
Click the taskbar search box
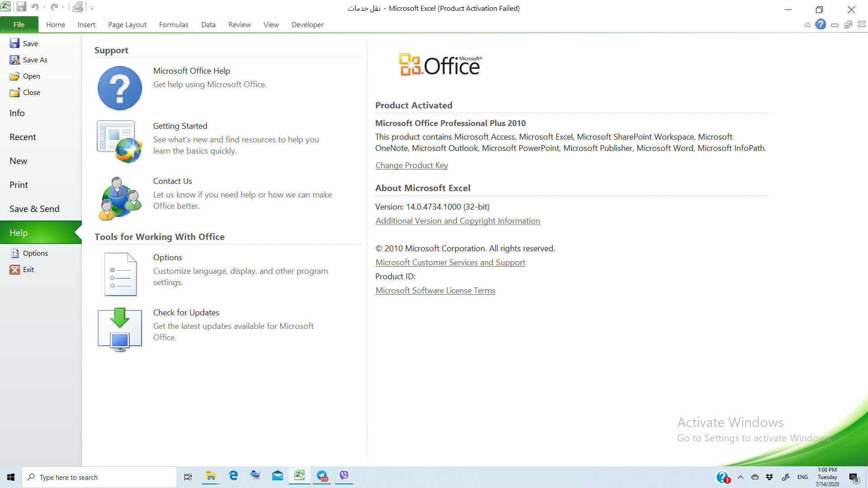point(99,477)
